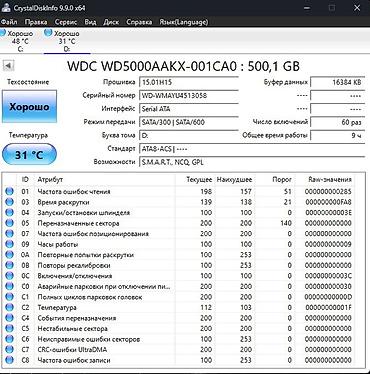370x374 pixels.
Task: Click the status dot for attribute 05
Action: [9, 223]
